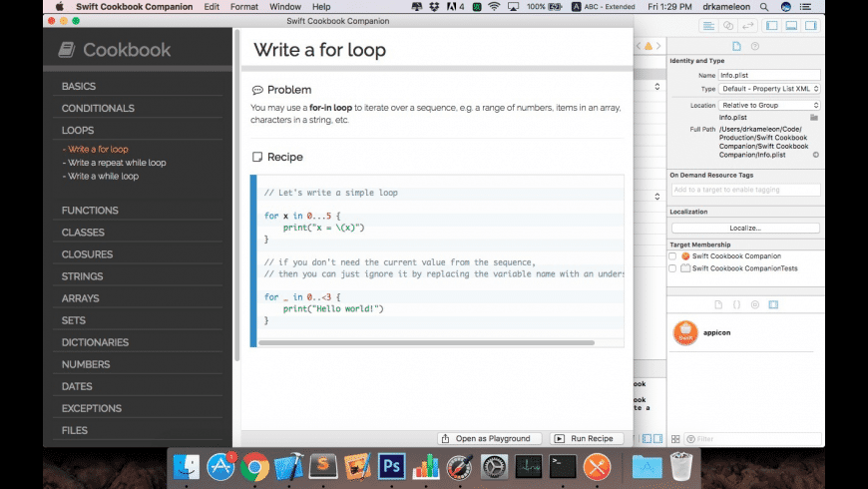Expand the CLOSURES category

pos(87,254)
